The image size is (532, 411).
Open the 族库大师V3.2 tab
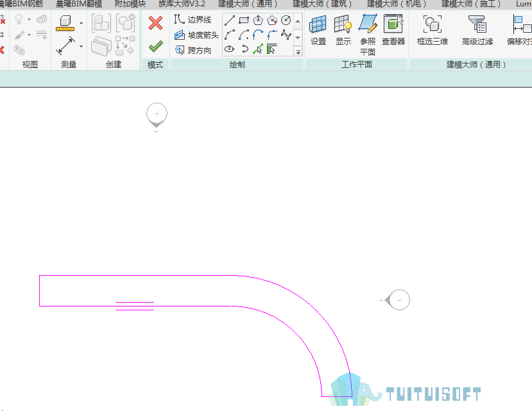pyautogui.click(x=182, y=4)
